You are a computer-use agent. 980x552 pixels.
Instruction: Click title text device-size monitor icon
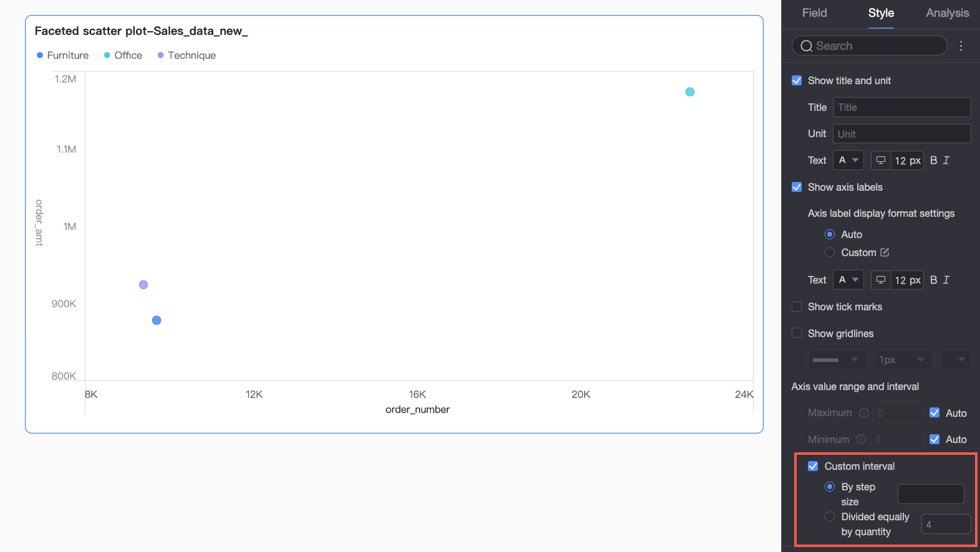point(881,160)
